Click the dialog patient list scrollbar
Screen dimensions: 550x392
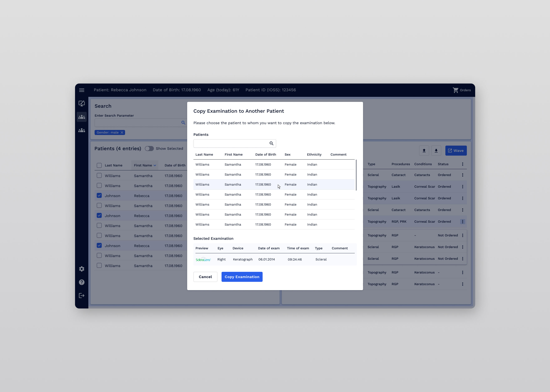pyautogui.click(x=356, y=175)
